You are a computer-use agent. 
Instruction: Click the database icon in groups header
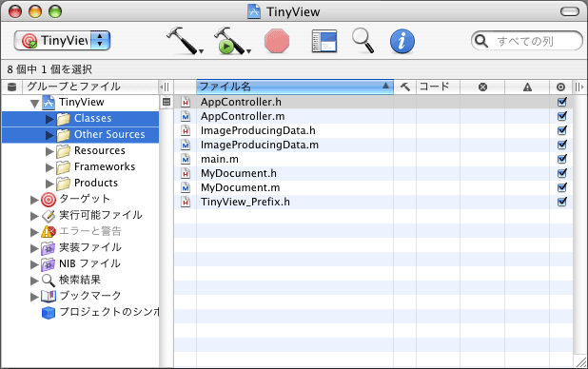coord(12,87)
